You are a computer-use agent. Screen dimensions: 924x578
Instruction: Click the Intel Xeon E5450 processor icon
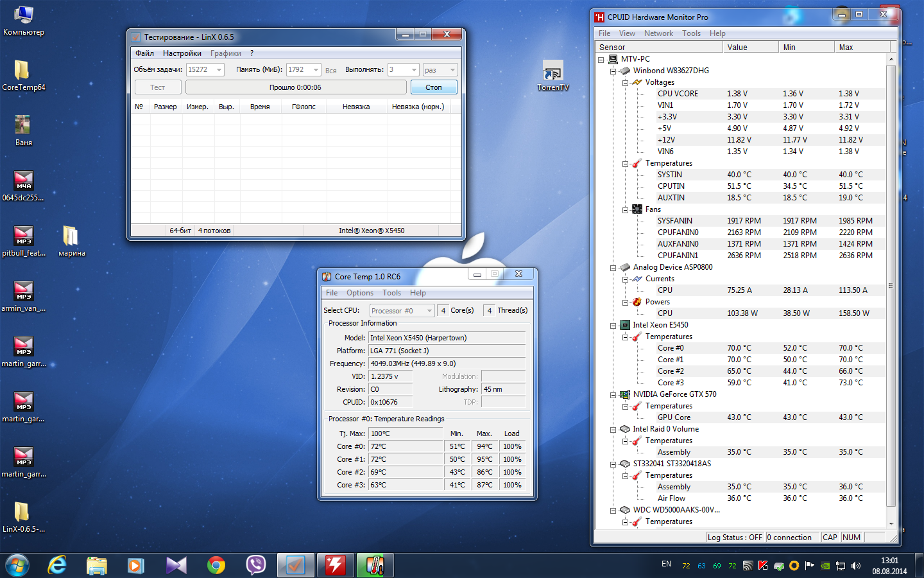tap(625, 325)
